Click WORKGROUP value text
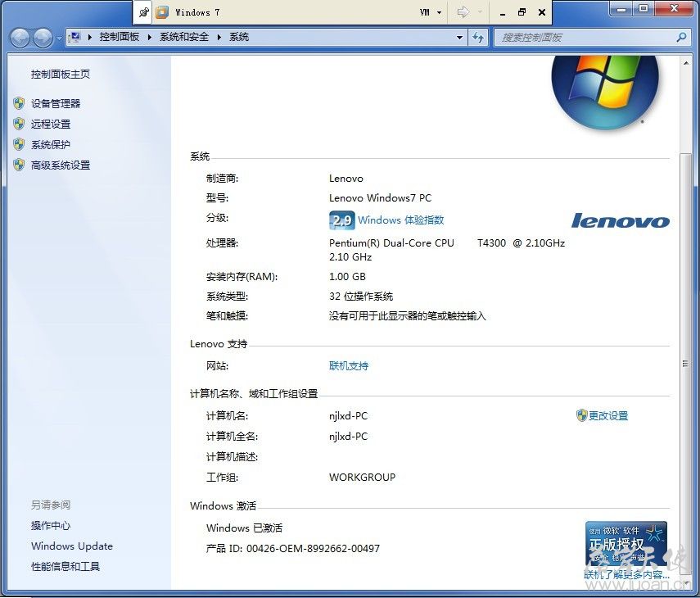 [362, 478]
